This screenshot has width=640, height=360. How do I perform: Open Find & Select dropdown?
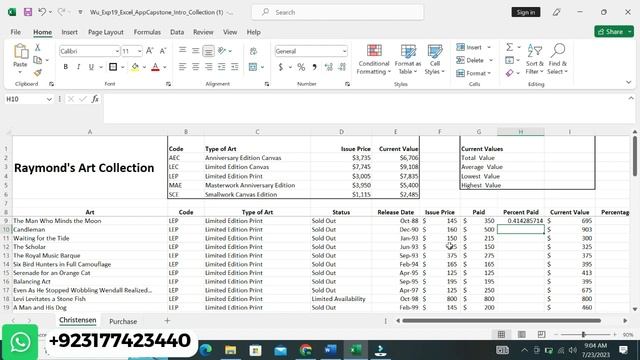coord(558,60)
